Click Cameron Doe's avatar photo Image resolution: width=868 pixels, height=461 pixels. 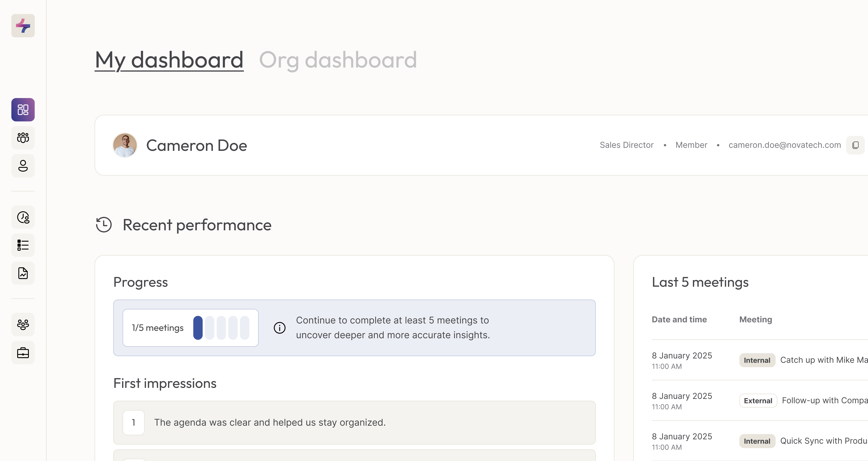click(125, 145)
